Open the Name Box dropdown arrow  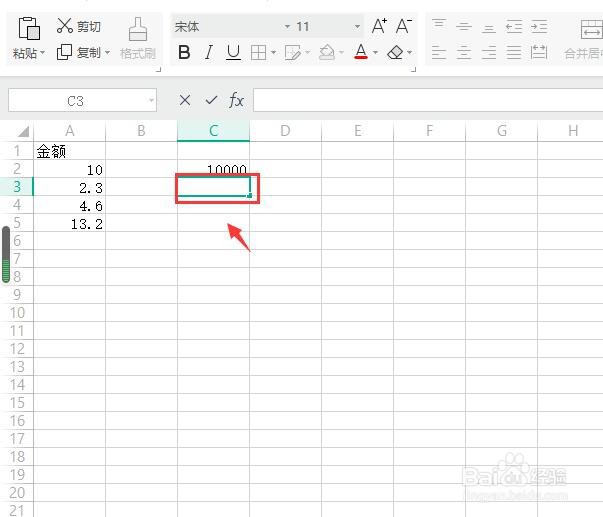click(x=151, y=101)
